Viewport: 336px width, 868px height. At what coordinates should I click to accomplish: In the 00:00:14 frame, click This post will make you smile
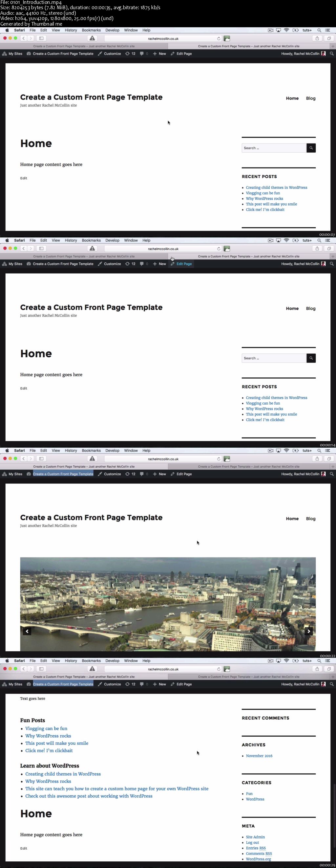[271, 414]
